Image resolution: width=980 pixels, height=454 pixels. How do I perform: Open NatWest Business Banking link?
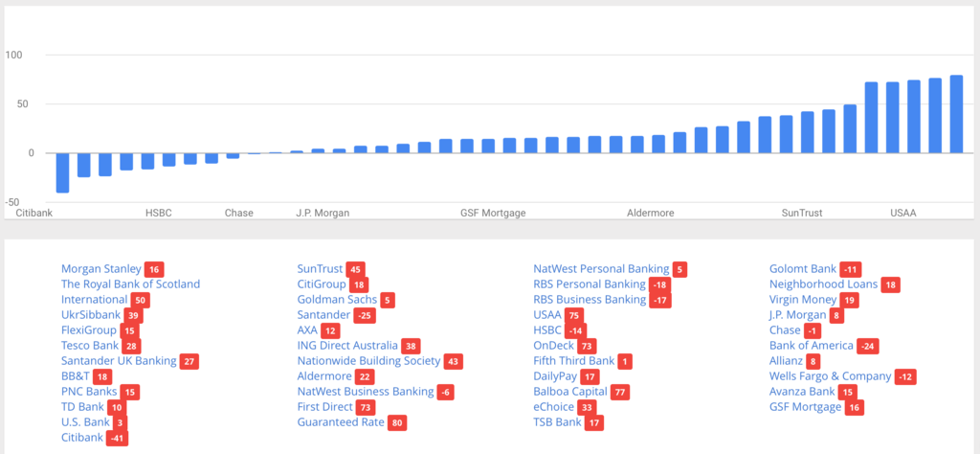tap(366, 392)
